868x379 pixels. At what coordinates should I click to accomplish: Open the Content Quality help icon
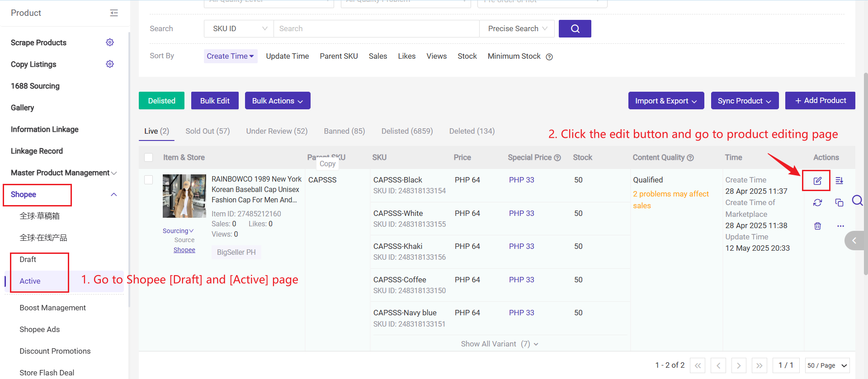(x=690, y=158)
